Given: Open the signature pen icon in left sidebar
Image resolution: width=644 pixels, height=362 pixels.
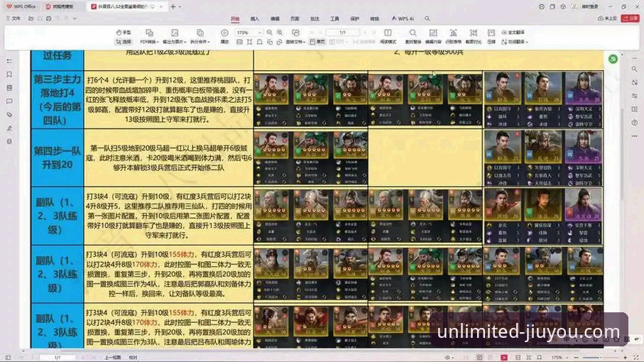Looking at the screenshot, I should 9,128.
